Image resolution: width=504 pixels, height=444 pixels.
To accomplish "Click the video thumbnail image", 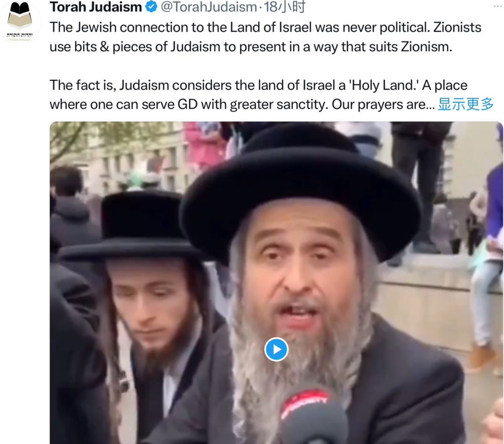I will click(276, 283).
